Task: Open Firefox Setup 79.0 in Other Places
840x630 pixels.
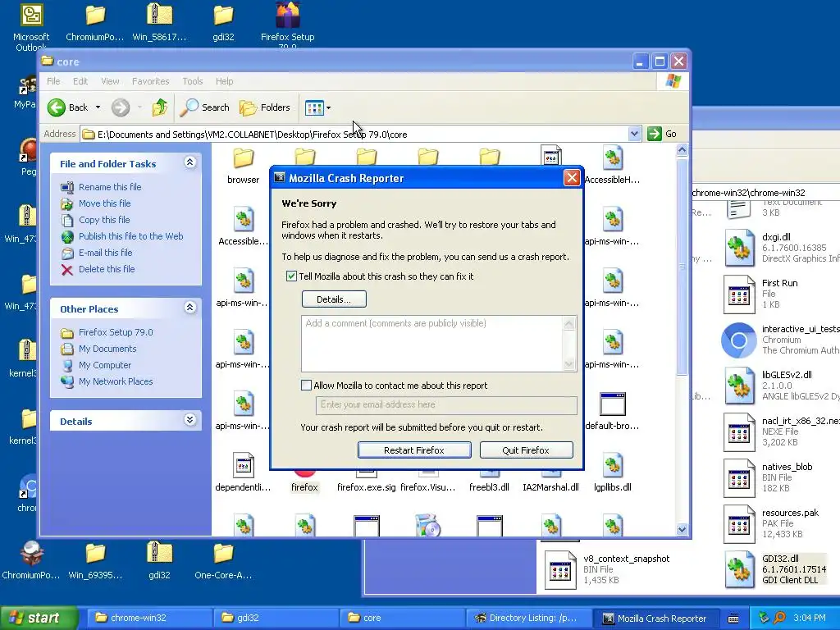Action: 116,332
